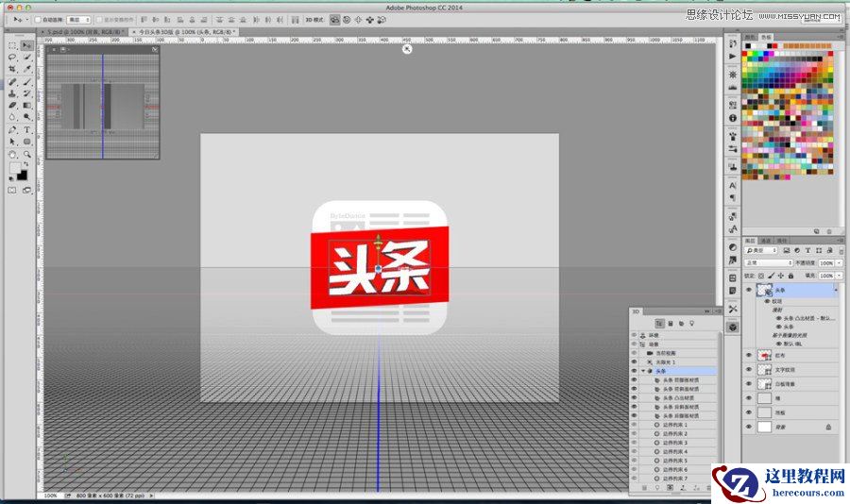This screenshot has height=504, width=850.
Task: Select the Move tool in the toolbox
Action: 26,45
